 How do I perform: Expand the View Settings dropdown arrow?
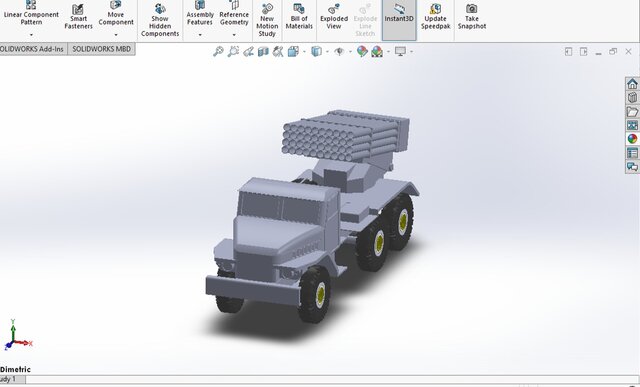tap(411, 52)
